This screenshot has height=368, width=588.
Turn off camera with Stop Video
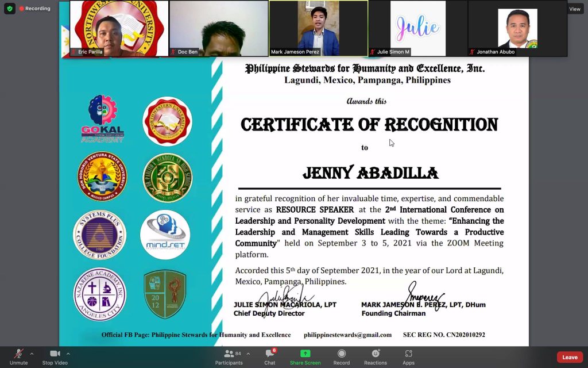point(55,354)
